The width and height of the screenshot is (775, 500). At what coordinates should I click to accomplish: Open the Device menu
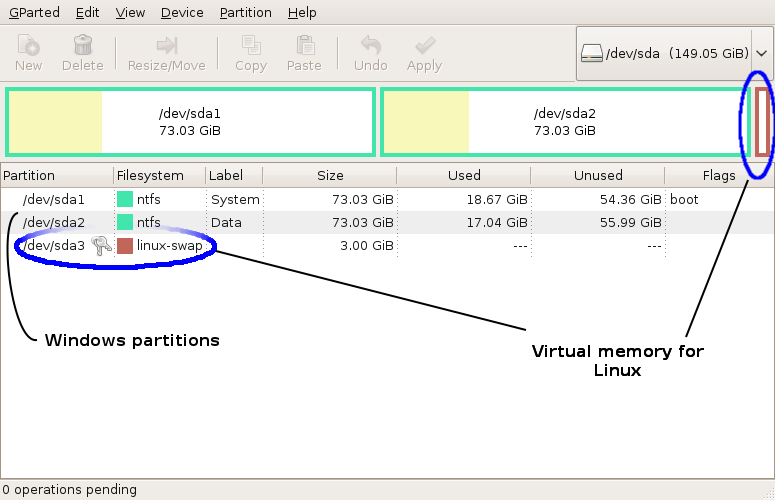click(181, 13)
